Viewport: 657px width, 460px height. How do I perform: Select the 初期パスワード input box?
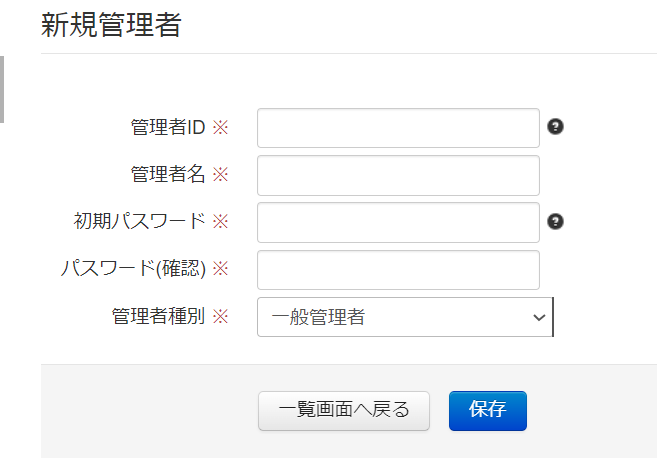click(x=398, y=222)
